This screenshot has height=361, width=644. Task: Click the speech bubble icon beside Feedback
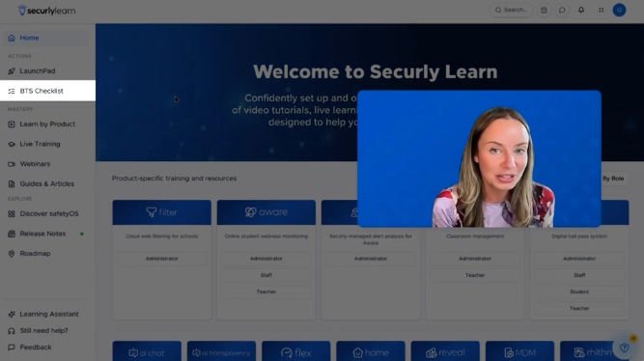coord(12,347)
